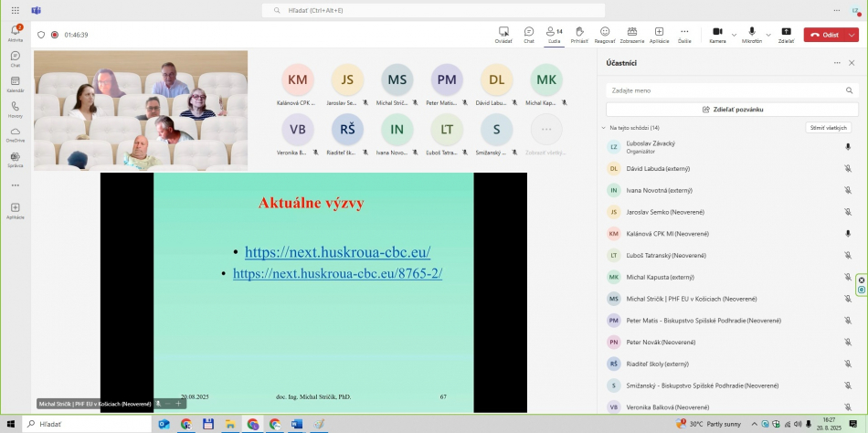Image resolution: width=868 pixels, height=433 pixels.
Task: Expand the arrow next to Odísť
Action: [852, 35]
